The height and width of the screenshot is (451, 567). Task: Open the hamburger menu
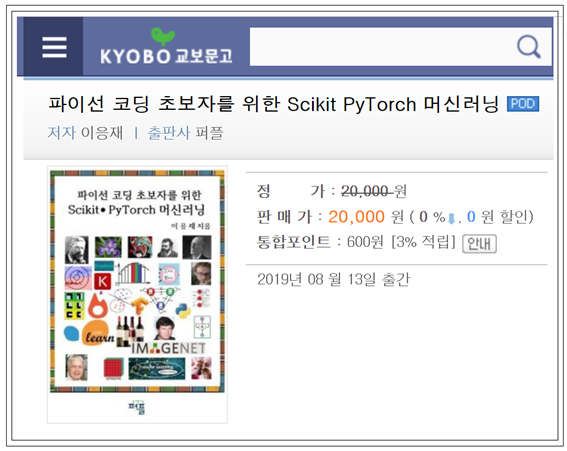pos(54,47)
